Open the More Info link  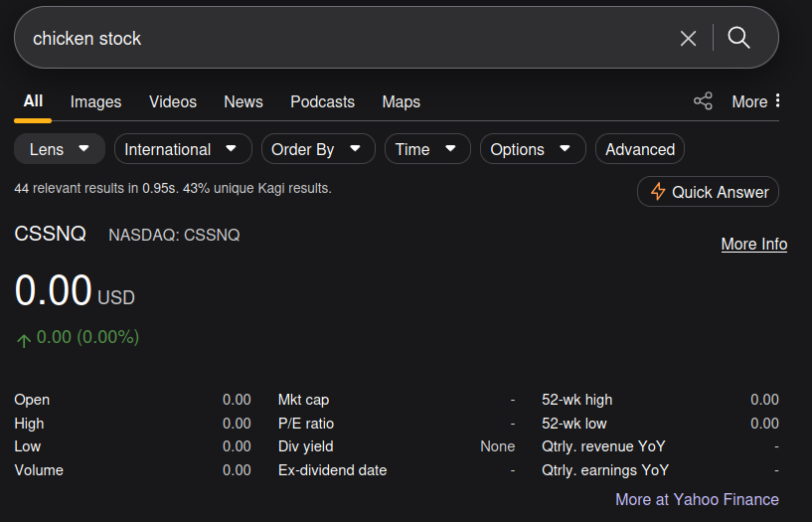coord(753,244)
